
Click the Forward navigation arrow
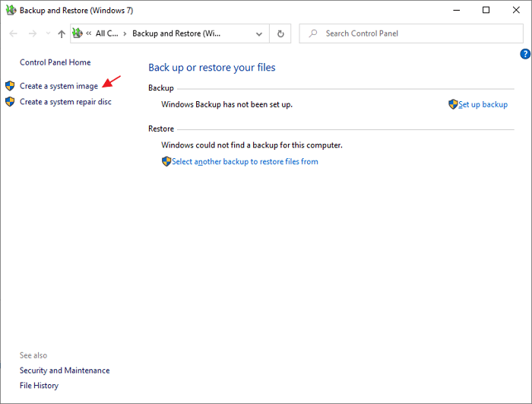pos(32,34)
